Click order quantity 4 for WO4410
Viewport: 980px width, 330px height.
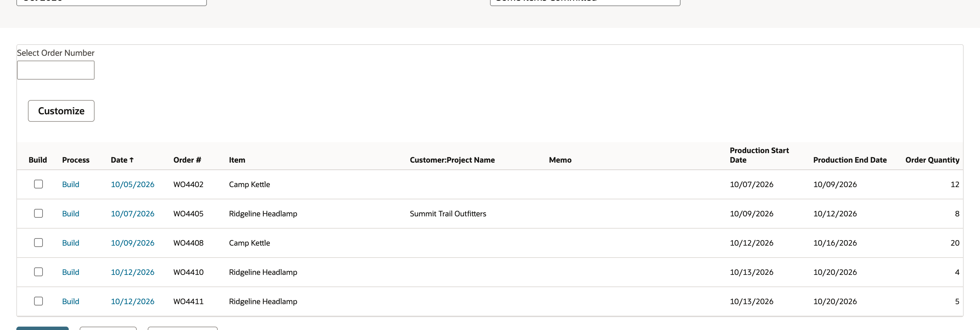(957, 272)
